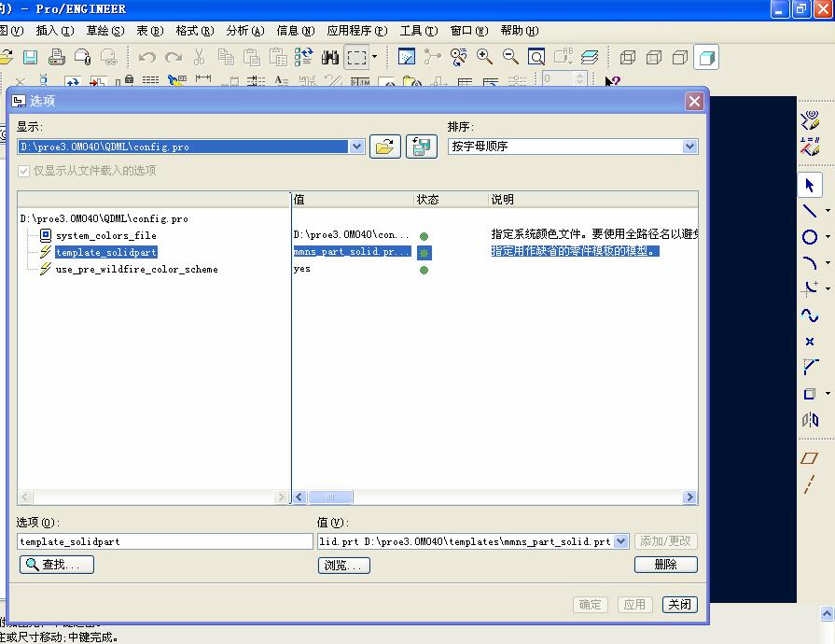Select the Point sketch tool
Image resolution: width=835 pixels, height=644 pixels.
(x=810, y=342)
